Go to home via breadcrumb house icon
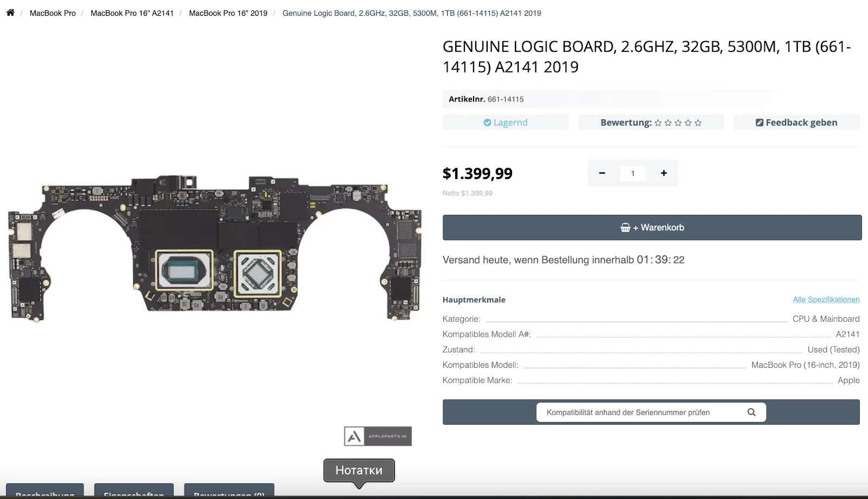868x499 pixels. point(10,12)
